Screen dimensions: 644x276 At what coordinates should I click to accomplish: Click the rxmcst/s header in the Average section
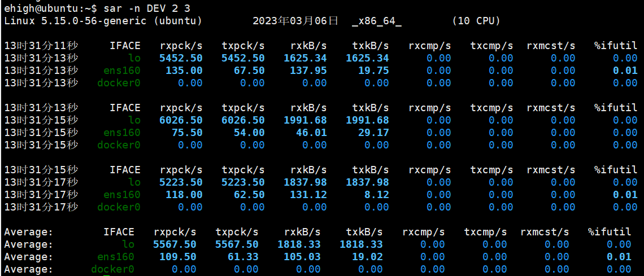[545, 232]
